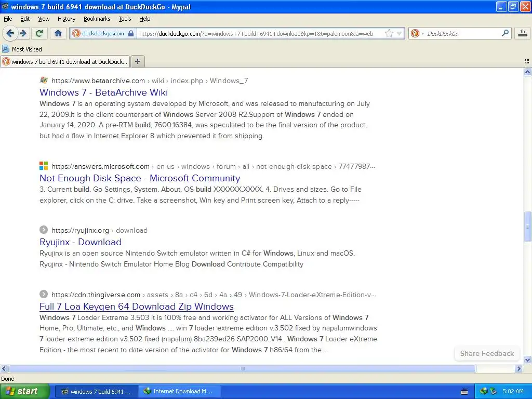Click the vertical scrollbar down arrow
This screenshot has width=532, height=399.
(527, 360)
